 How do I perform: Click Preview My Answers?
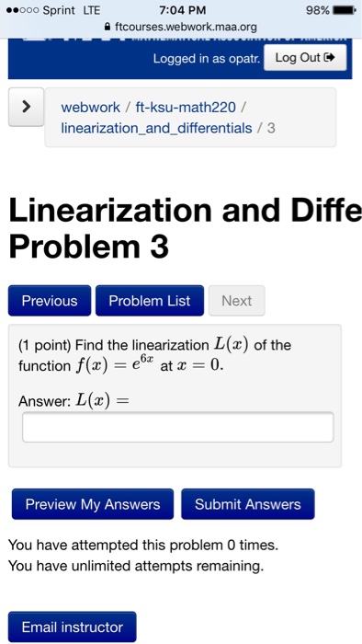[x=93, y=504]
